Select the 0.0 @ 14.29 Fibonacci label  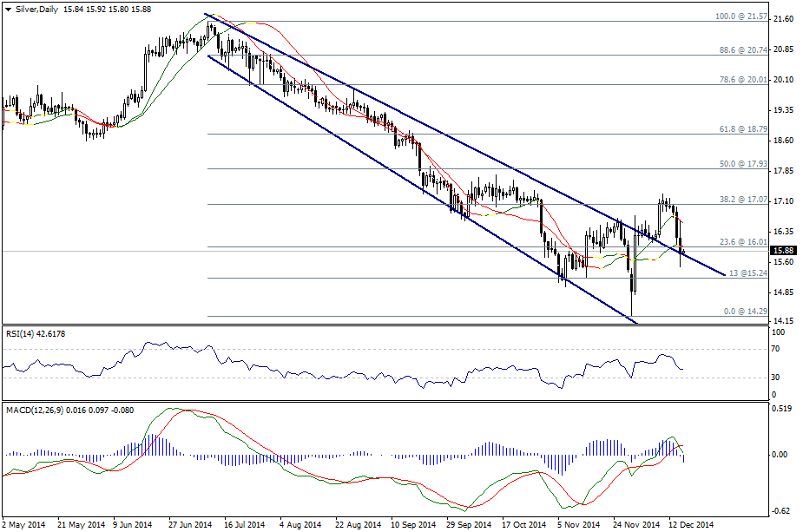click(745, 311)
